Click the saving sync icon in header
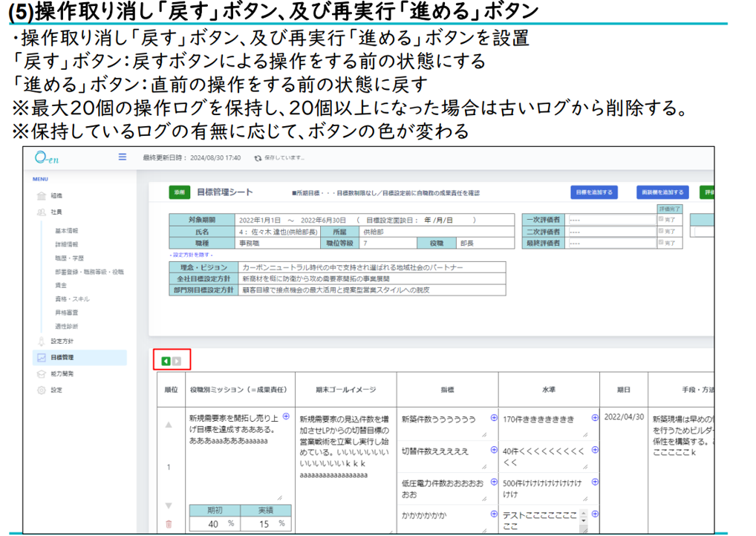The height and width of the screenshot is (536, 756). tap(258, 158)
